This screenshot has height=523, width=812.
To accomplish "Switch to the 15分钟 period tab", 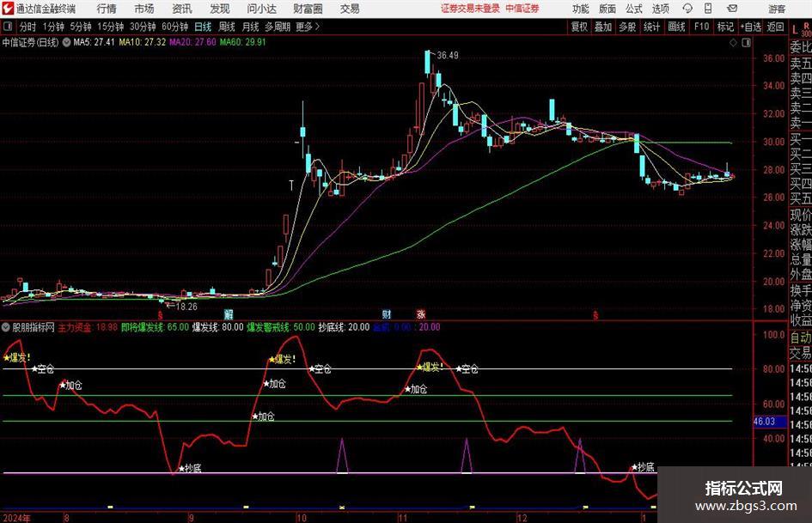I will [x=111, y=27].
